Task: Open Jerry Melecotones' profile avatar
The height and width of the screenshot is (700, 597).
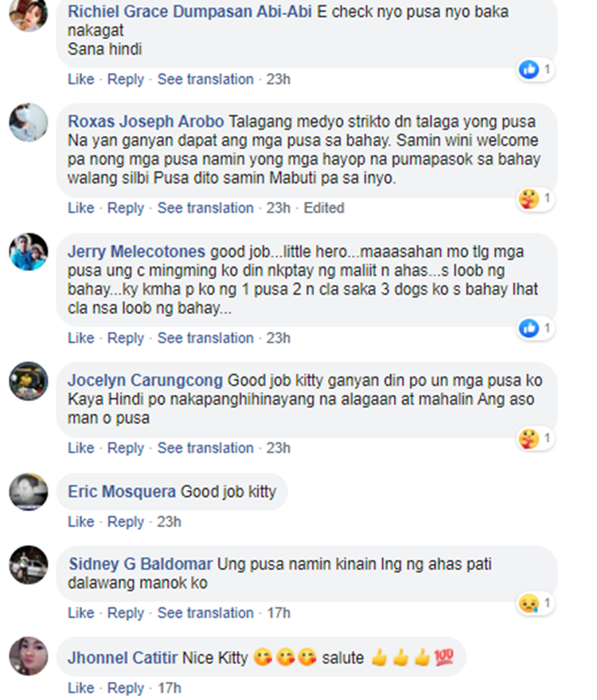Action: [29, 252]
